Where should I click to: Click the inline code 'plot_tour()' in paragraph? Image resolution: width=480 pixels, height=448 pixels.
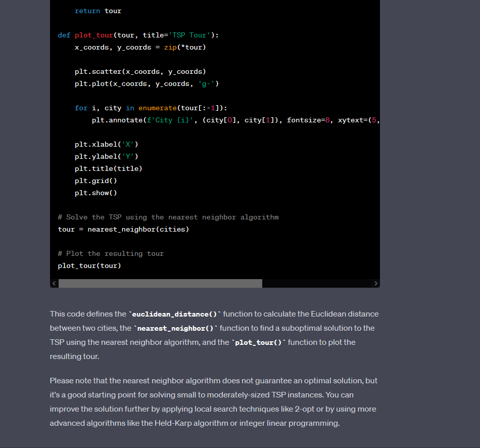[x=258, y=342]
